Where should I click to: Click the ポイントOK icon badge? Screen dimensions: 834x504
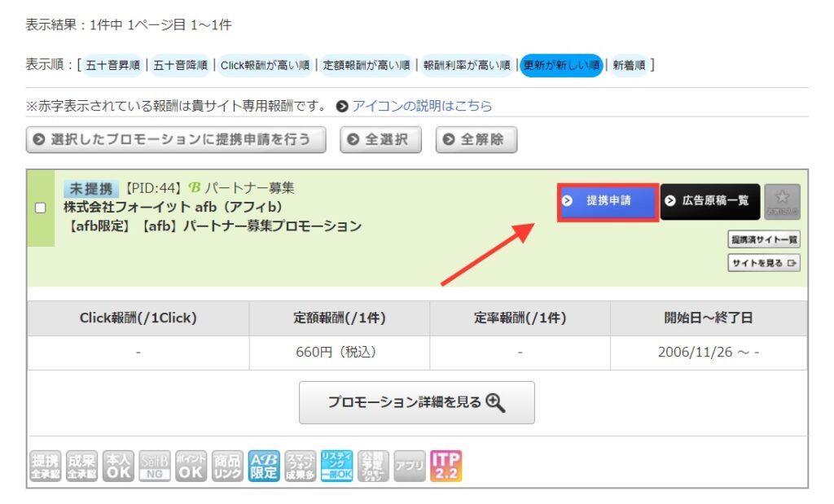(x=191, y=467)
